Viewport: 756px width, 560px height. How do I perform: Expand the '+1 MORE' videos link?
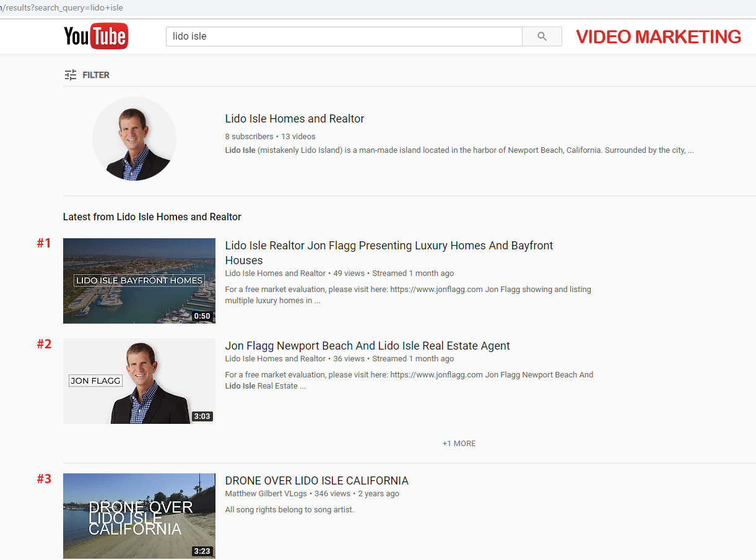coord(459,444)
